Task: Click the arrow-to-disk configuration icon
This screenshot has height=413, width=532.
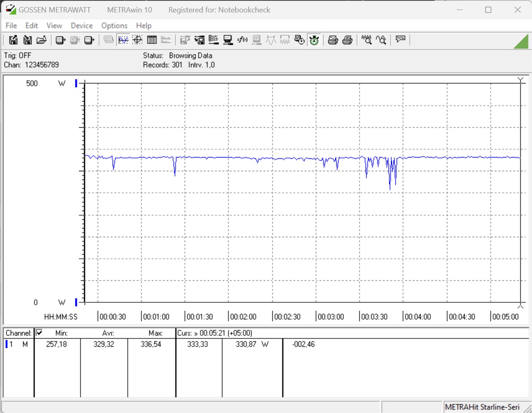Action: tap(199, 40)
